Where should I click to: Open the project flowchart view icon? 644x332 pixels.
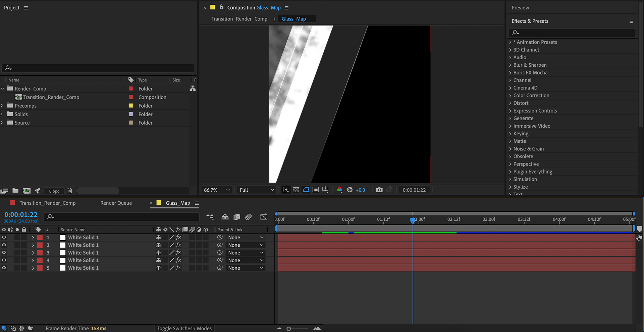tap(193, 88)
